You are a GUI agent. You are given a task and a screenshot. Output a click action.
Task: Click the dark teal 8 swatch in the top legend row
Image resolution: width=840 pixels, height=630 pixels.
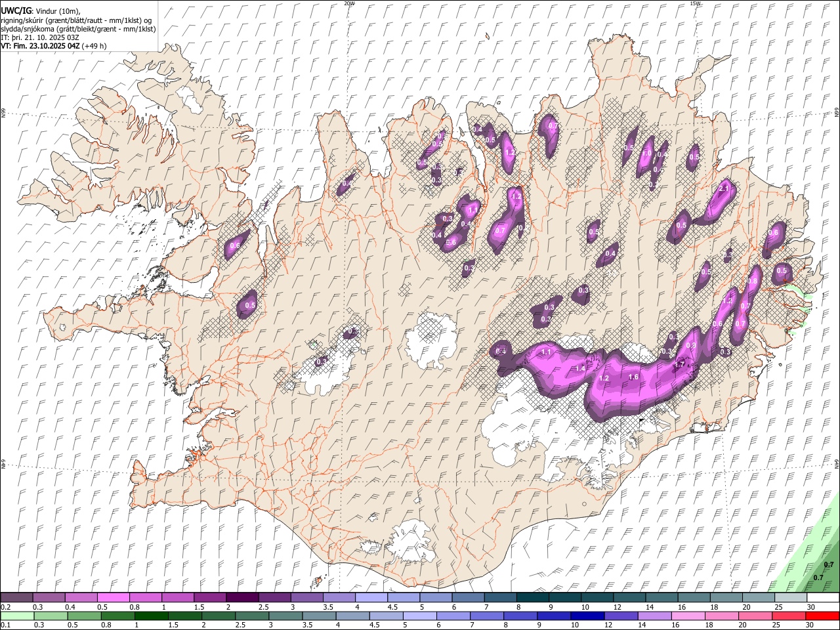click(532, 598)
